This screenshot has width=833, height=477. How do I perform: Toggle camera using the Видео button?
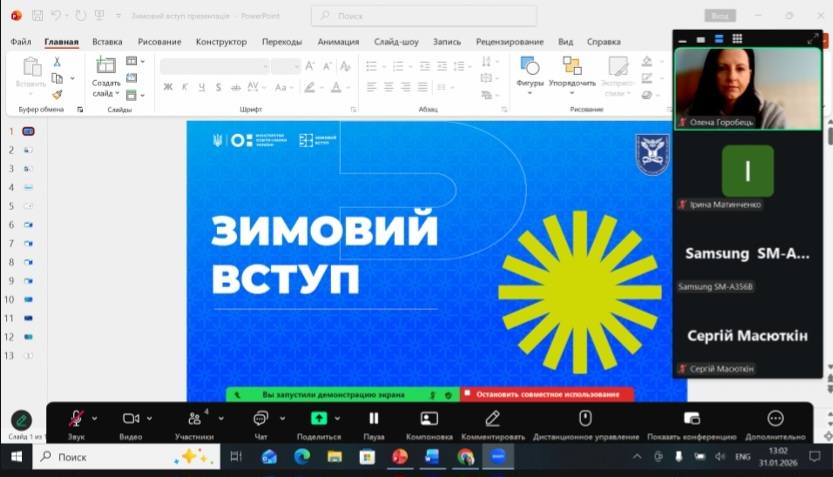tap(131, 418)
